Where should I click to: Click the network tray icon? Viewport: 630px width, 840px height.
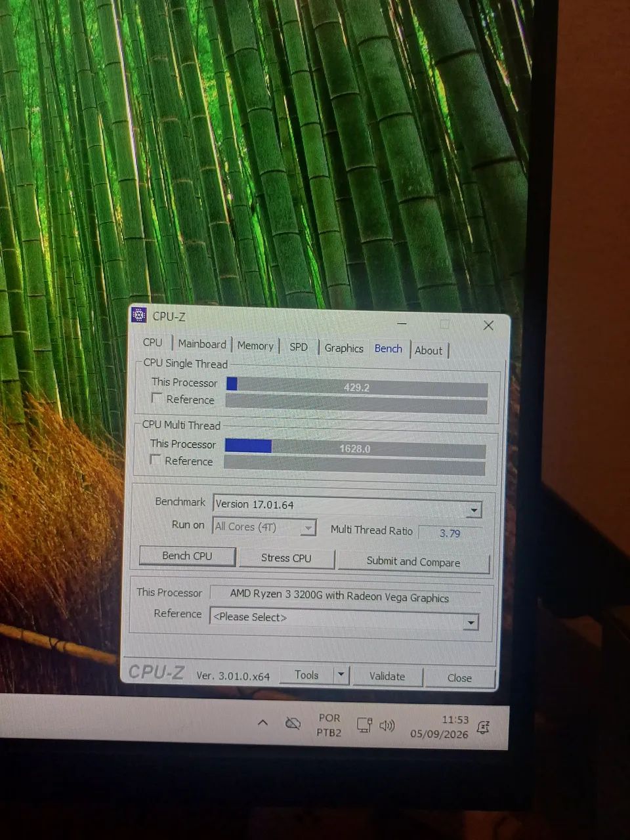[x=364, y=725]
